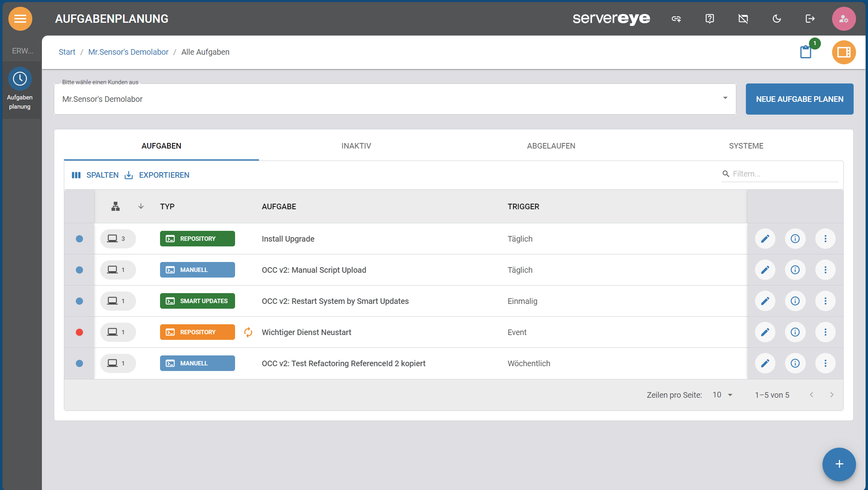Sort by the systems column arrow

click(141, 206)
